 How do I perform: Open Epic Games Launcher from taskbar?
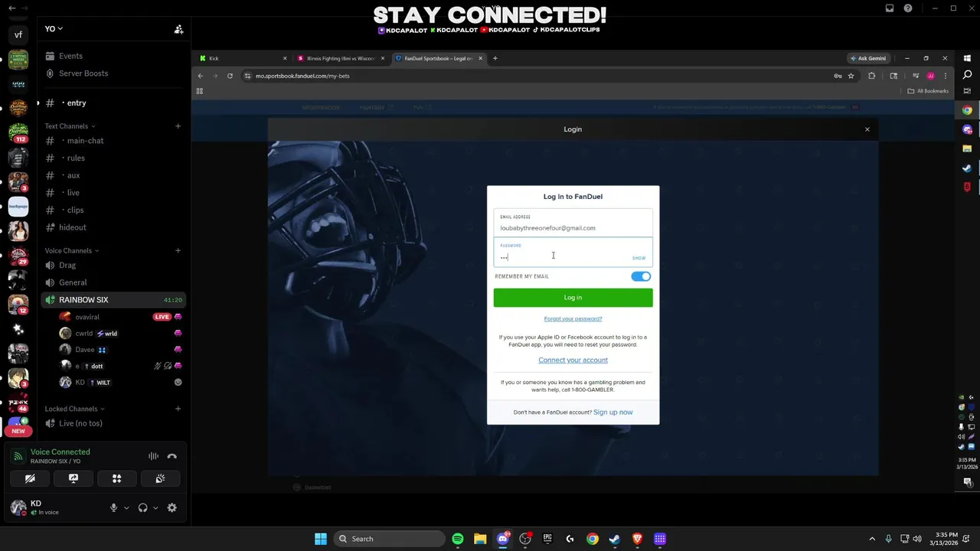tap(547, 539)
